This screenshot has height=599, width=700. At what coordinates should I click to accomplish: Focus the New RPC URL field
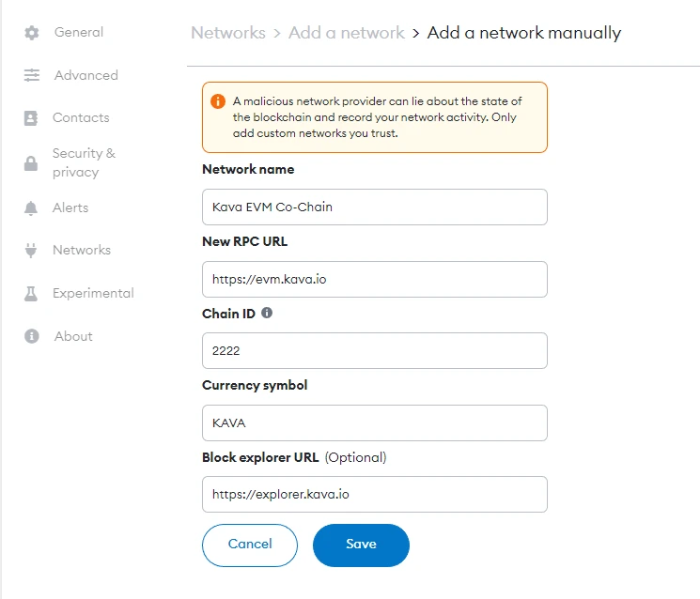click(375, 279)
